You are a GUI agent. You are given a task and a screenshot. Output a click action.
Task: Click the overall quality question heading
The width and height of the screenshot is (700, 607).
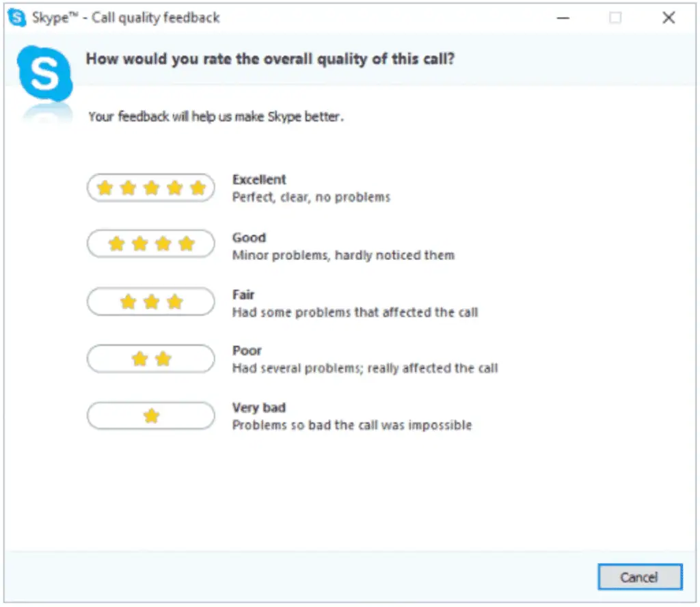(270, 59)
